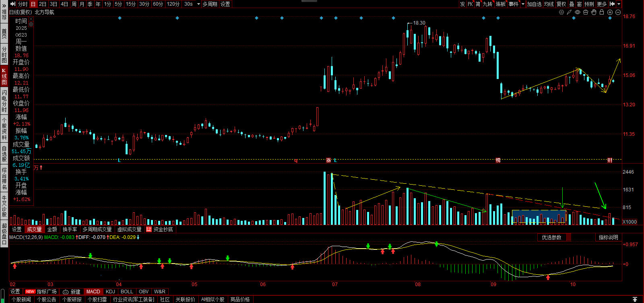Select the KDJ indicator tab

(x=110, y=292)
